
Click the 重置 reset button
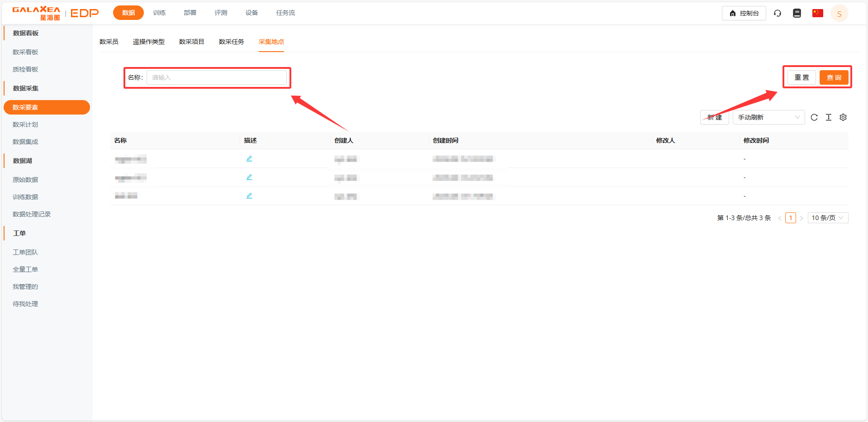[802, 77]
